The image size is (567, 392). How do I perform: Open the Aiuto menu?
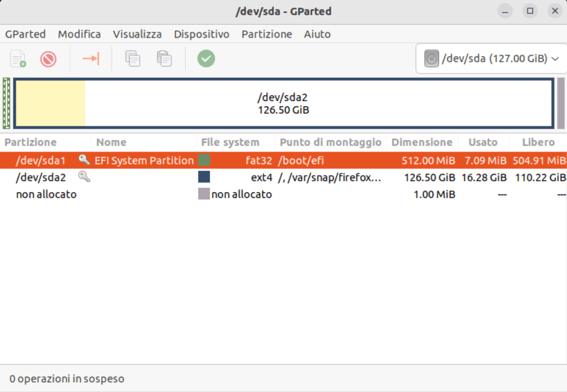[317, 34]
